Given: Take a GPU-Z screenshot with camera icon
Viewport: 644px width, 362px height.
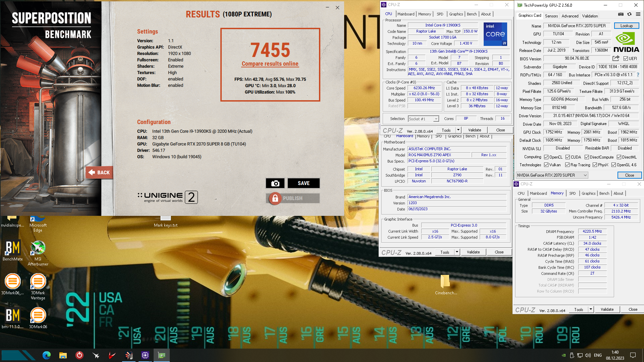Looking at the screenshot, I should pos(621,14).
